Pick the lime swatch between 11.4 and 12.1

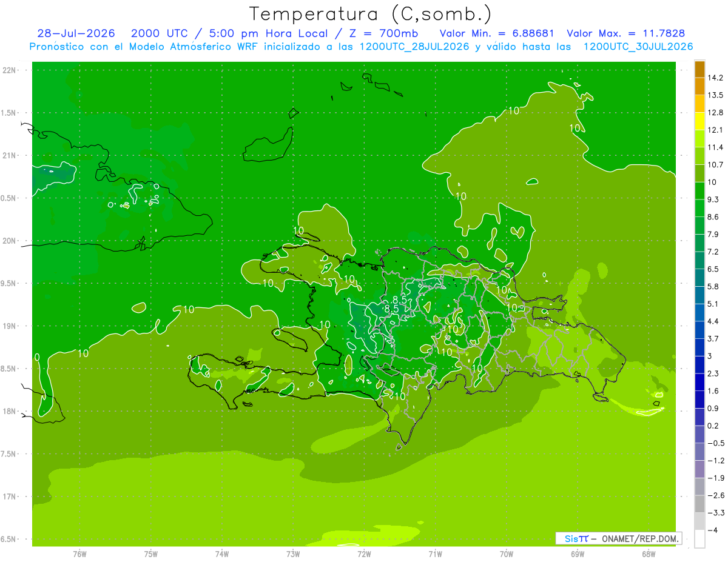click(700, 139)
